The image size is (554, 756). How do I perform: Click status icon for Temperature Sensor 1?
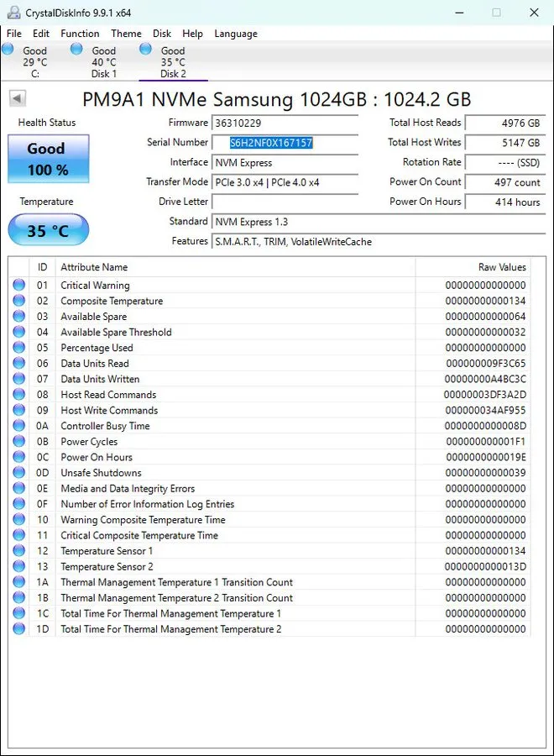[x=18, y=550]
